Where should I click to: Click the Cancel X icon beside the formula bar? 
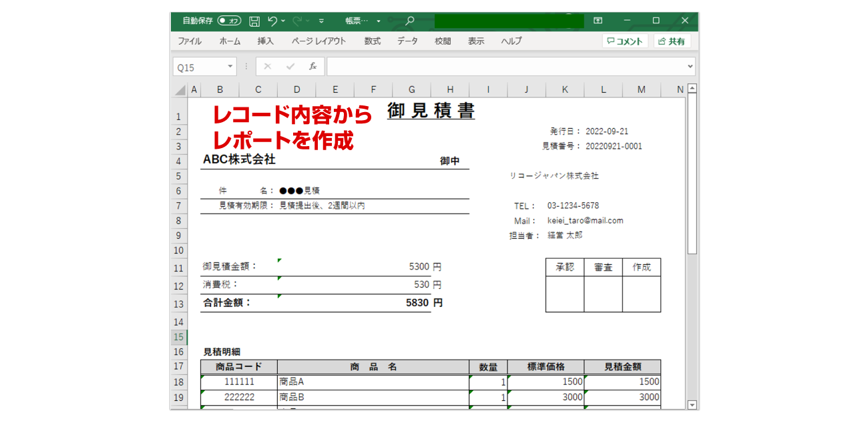tap(268, 66)
